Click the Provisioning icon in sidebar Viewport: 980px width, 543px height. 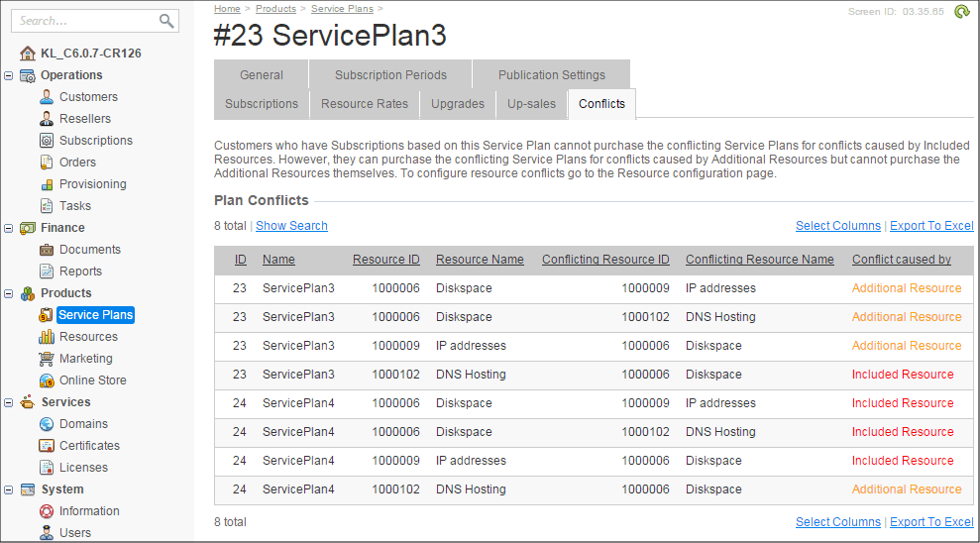click(47, 184)
